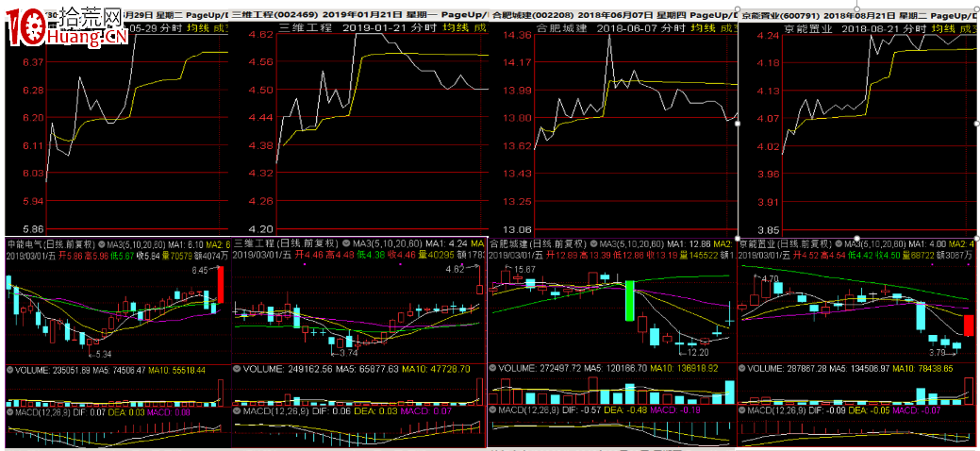The width and height of the screenshot is (980, 451).
Task: Open VOLUME indicator menu in 京能置业 panel
Action: pyautogui.click(x=742, y=370)
